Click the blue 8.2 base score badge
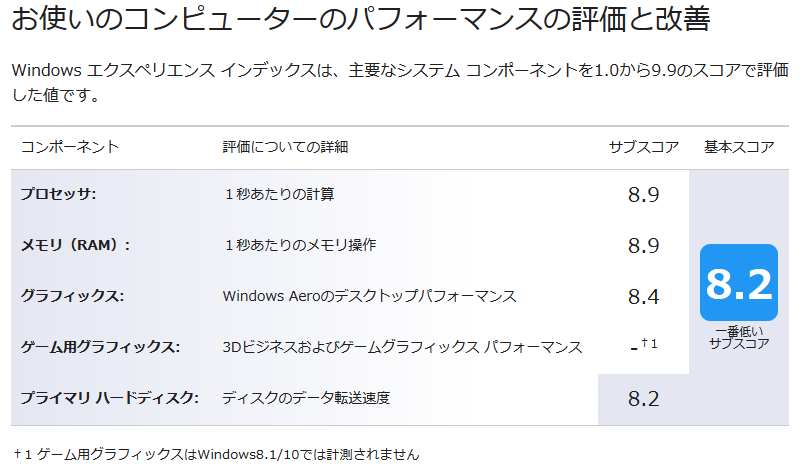The height and width of the screenshot is (474, 803). [x=738, y=282]
